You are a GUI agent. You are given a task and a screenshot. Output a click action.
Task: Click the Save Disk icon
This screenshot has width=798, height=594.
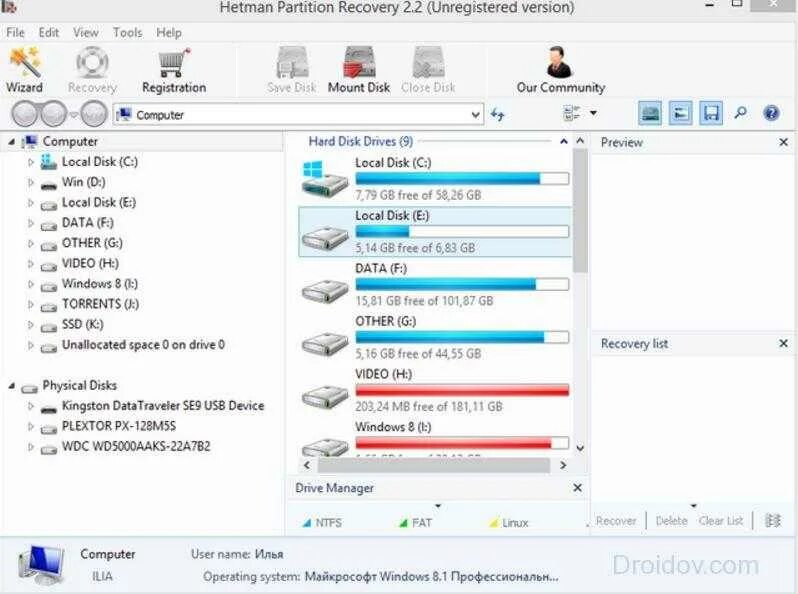click(x=292, y=63)
